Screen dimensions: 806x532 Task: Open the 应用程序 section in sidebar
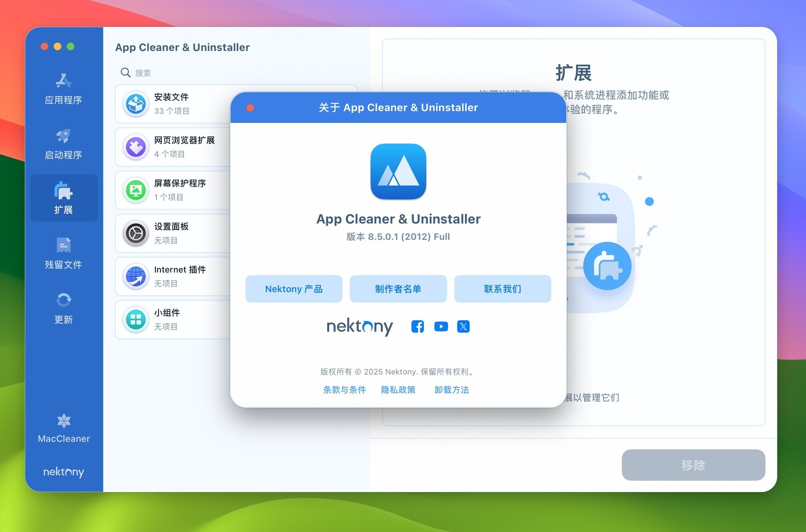63,89
